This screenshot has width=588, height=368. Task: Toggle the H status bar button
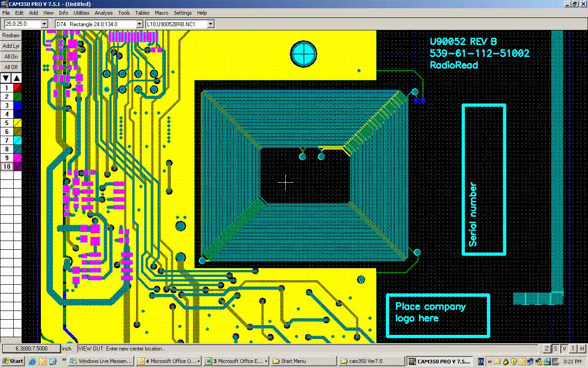[x=582, y=349]
